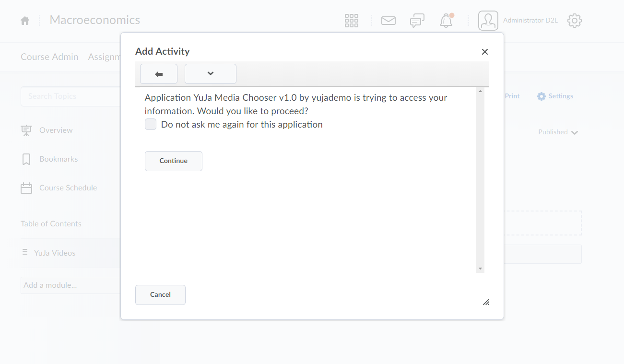This screenshot has height=364, width=624.
Task: Click dialog resize handle icon
Action: [486, 302]
